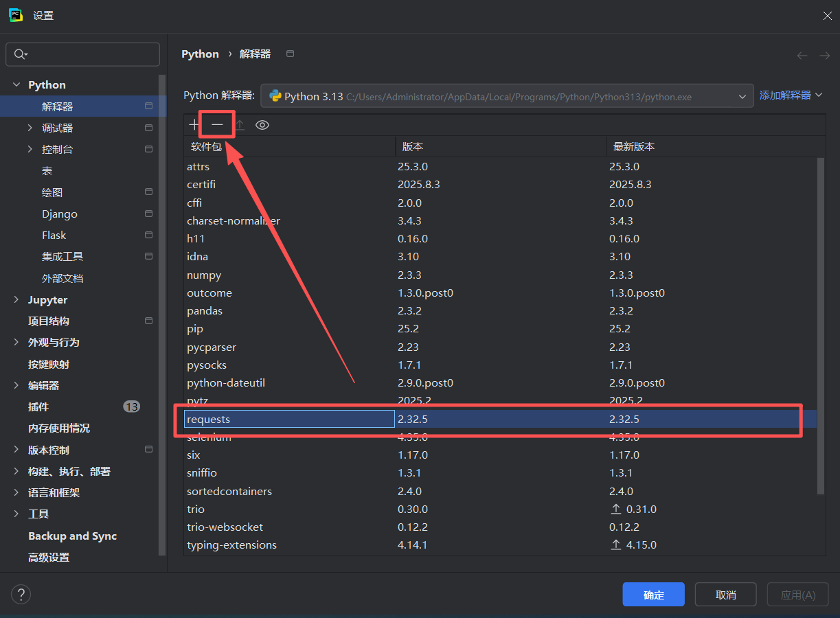Select the numpy package row
The image size is (840, 618).
(x=500, y=275)
